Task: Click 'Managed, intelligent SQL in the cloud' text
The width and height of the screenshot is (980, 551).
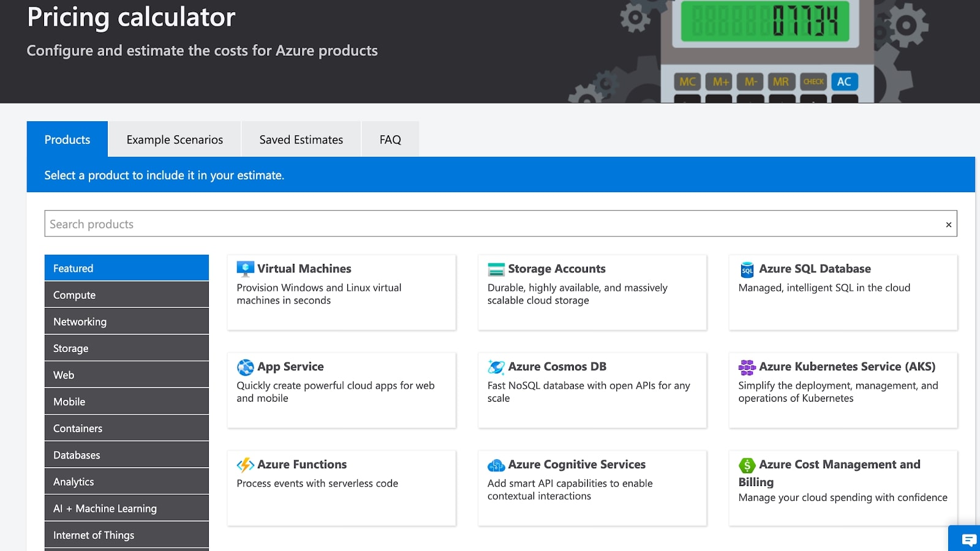Action: tap(824, 288)
